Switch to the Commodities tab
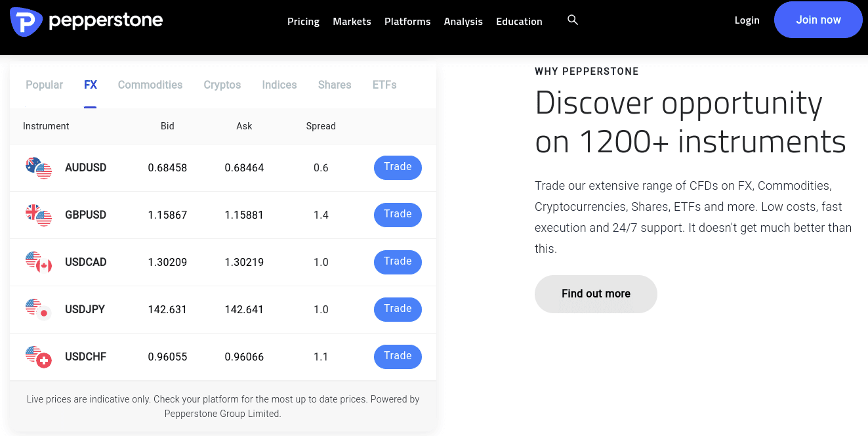This screenshot has width=868, height=436. point(150,85)
